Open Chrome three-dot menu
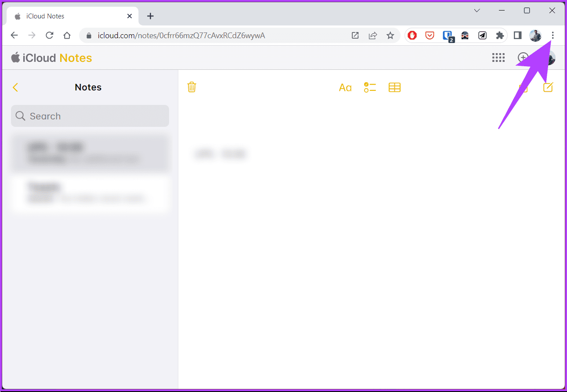The width and height of the screenshot is (567, 392). pos(553,36)
